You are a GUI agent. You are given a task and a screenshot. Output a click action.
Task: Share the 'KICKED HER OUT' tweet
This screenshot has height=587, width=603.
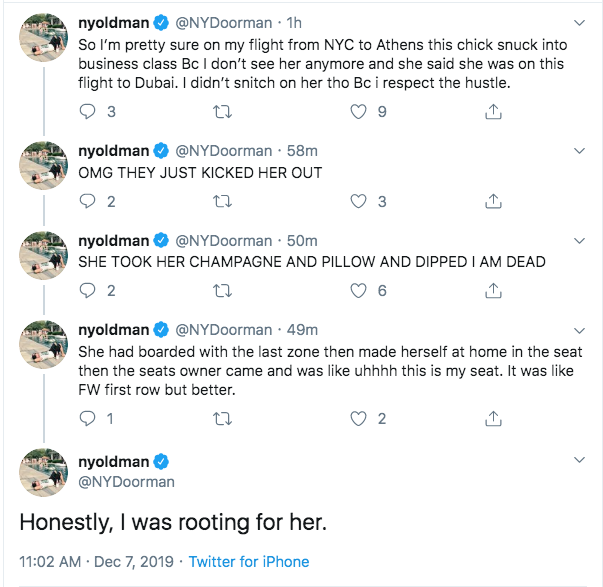point(492,202)
